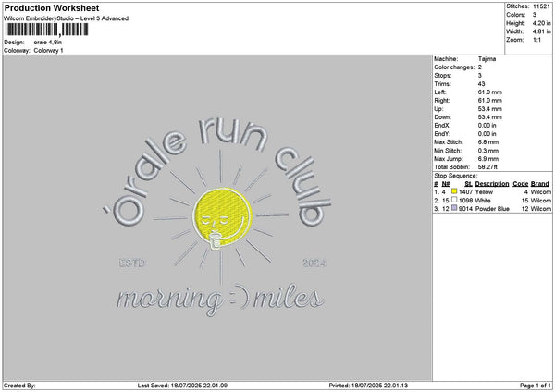Click the Stitches value 11521
Screen dimensions: 555x392
click(541, 6)
